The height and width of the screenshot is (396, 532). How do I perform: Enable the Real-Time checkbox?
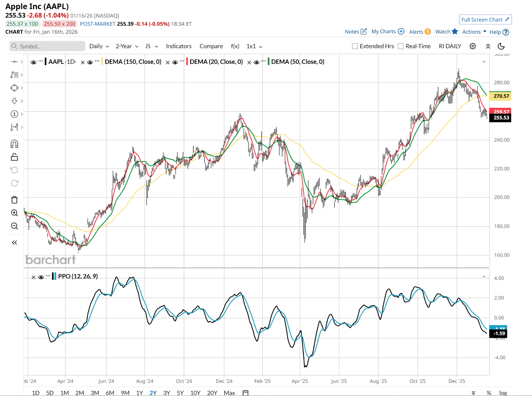[401, 46]
